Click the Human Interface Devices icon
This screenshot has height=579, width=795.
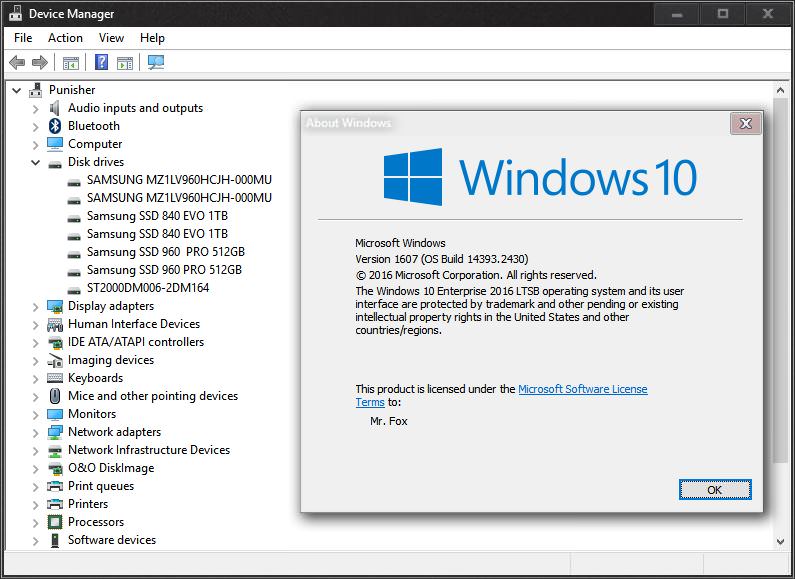click(x=55, y=324)
